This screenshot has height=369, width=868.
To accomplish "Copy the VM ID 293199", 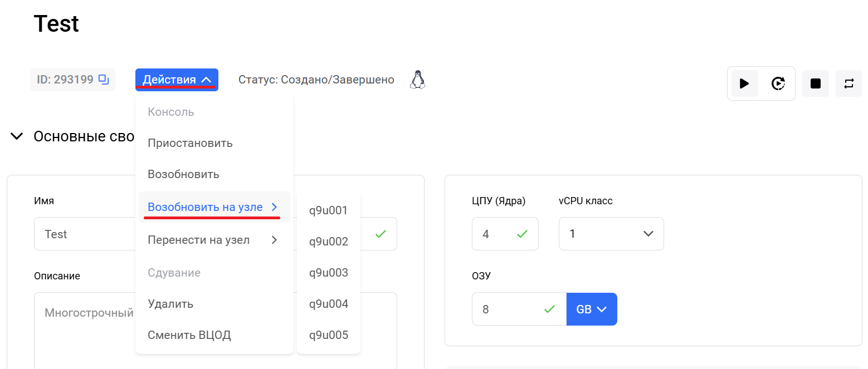I will tap(104, 80).
